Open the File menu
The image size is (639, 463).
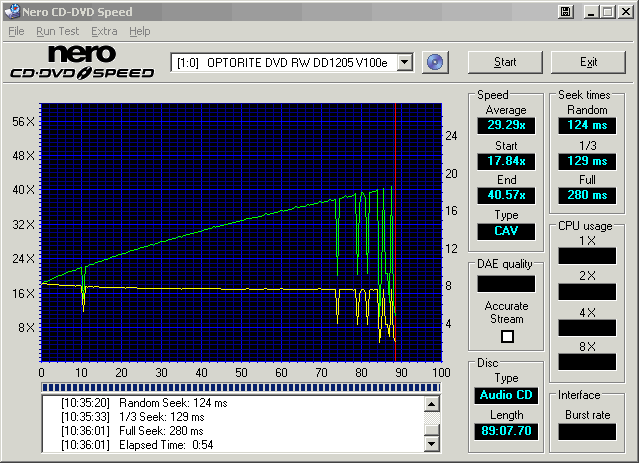coord(16,31)
